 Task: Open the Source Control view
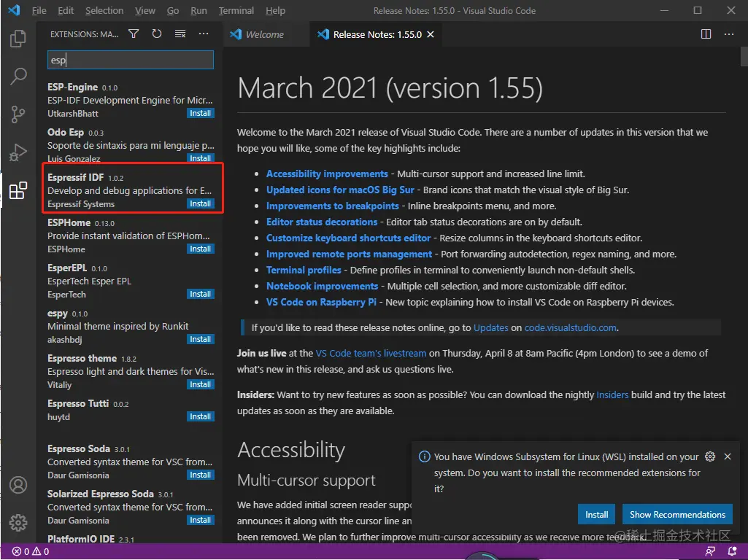point(18,114)
